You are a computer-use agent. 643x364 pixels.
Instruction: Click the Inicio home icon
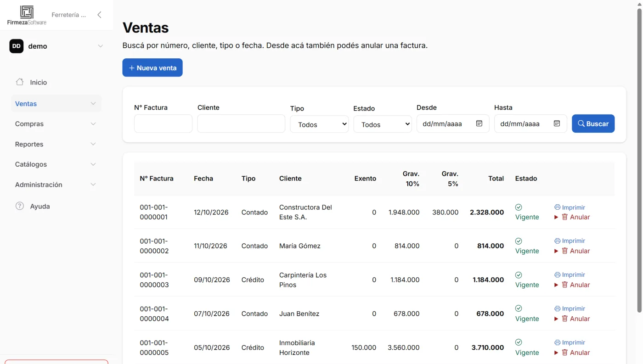20,82
